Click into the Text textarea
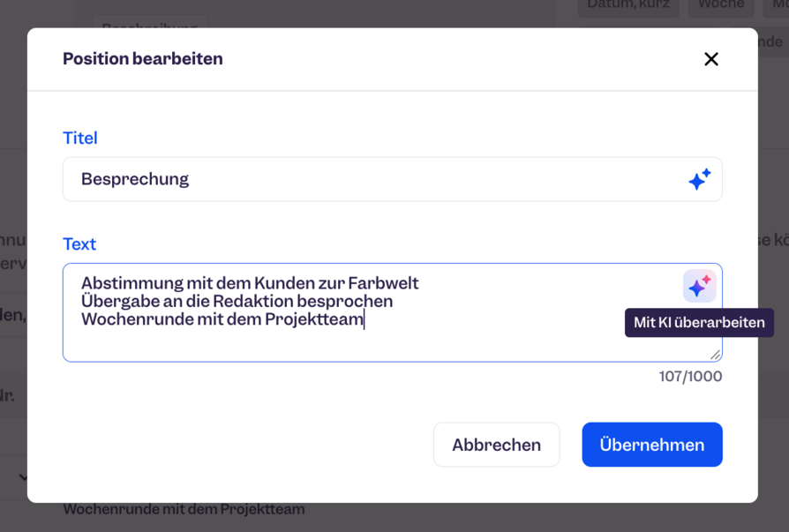789x532 pixels. click(393, 312)
